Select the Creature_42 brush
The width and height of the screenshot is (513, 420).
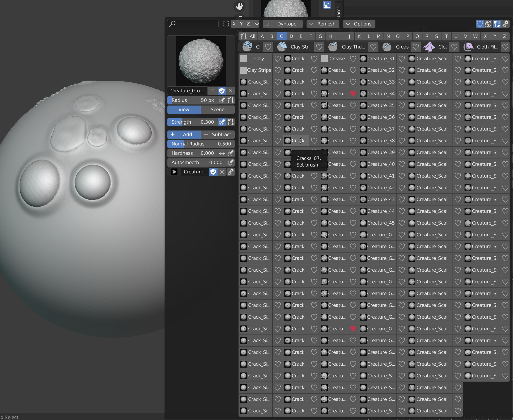[377, 188]
